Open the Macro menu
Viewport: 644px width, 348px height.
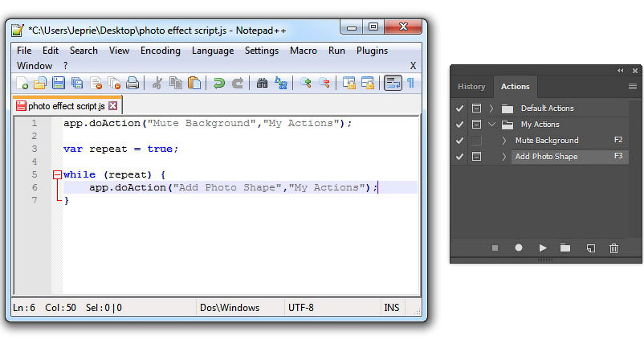tap(304, 51)
